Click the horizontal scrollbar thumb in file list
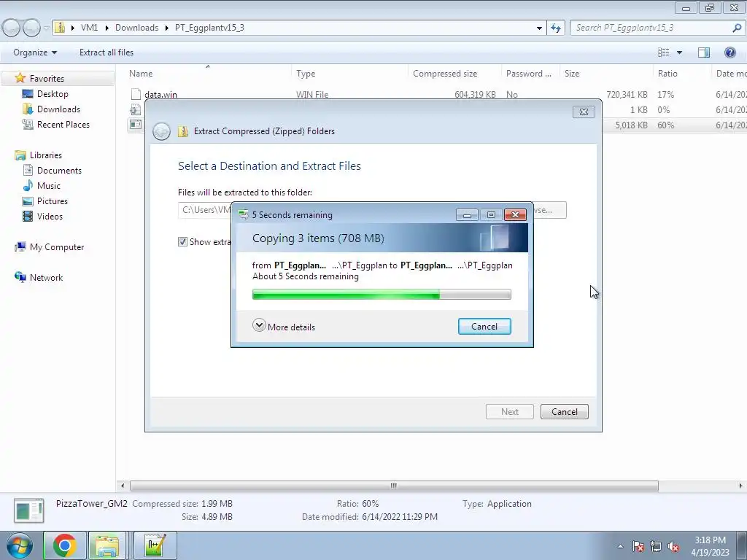 [394, 486]
